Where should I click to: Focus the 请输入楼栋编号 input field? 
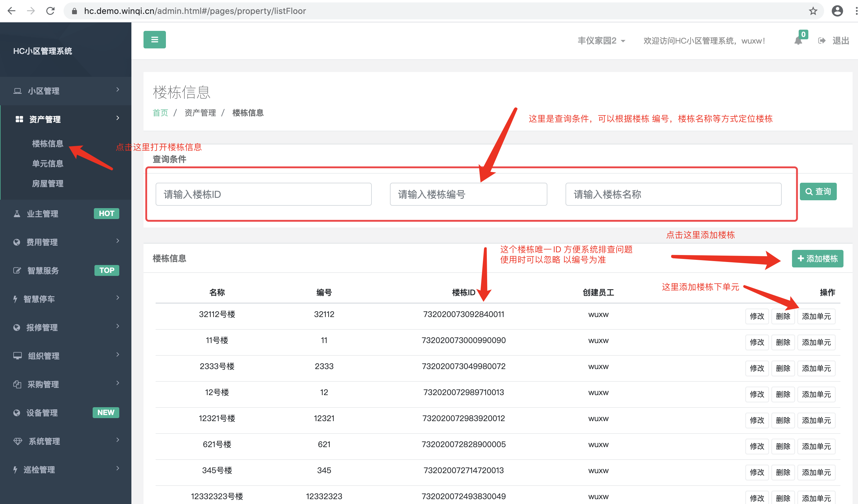(468, 194)
